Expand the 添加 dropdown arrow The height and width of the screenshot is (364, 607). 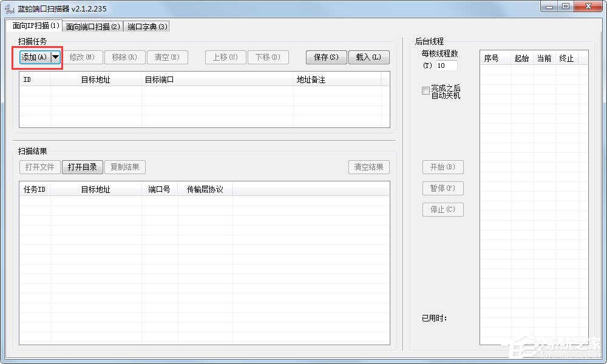[x=56, y=57]
